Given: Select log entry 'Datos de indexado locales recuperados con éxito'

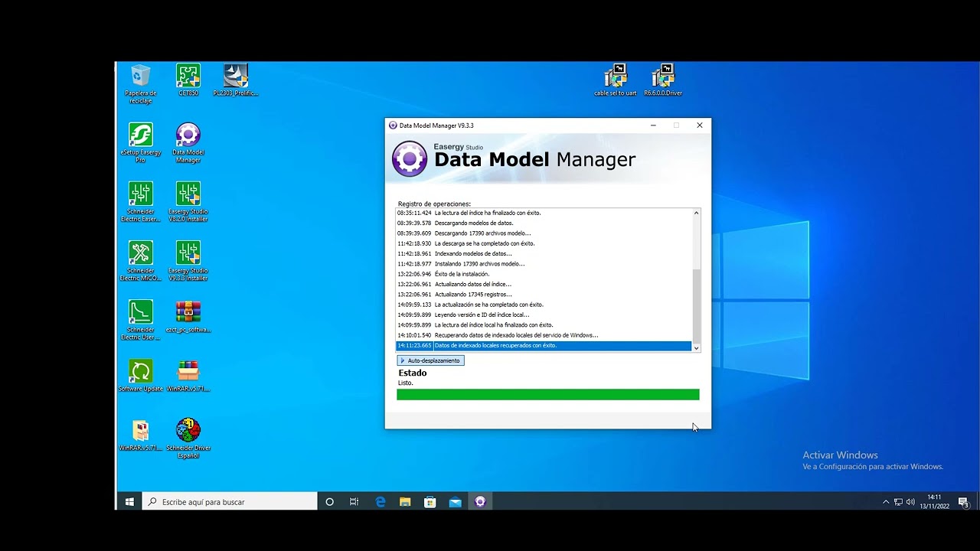Looking at the screenshot, I should click(x=544, y=345).
